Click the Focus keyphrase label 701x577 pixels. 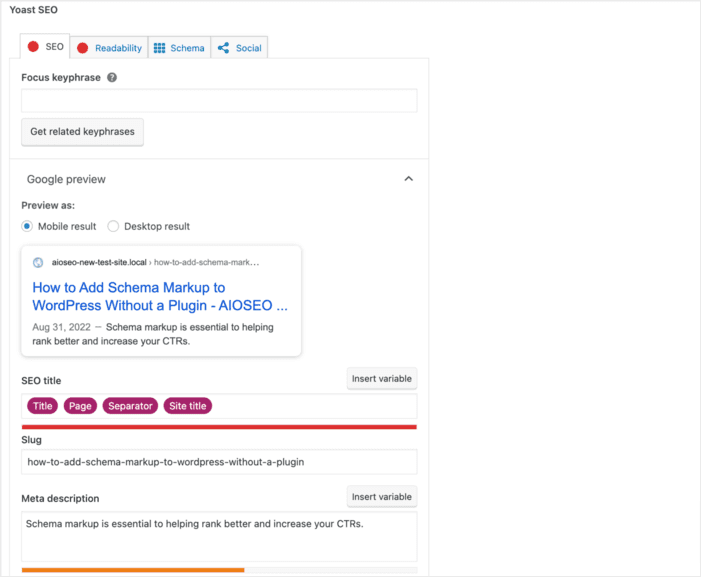tap(61, 77)
